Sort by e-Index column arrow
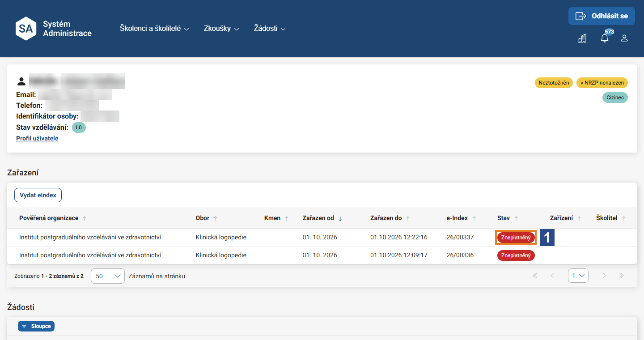This screenshot has height=340, width=644. coord(474,218)
